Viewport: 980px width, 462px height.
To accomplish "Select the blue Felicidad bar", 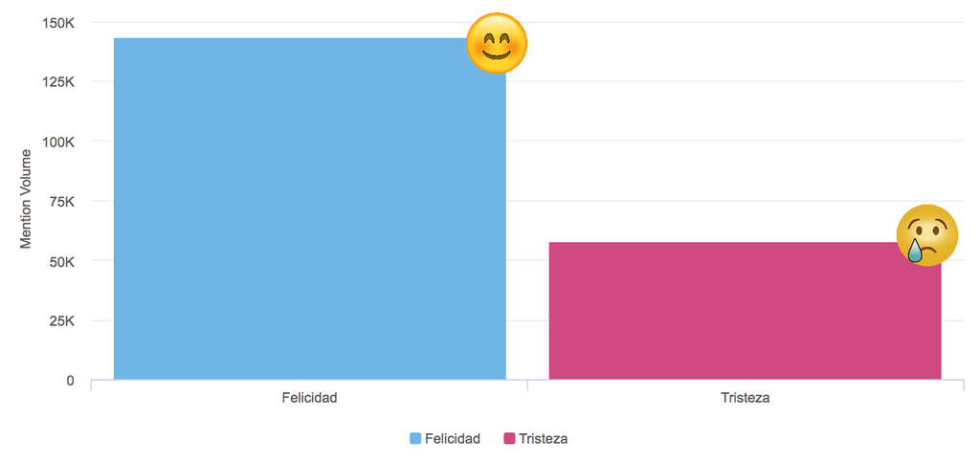I will 309,209.
